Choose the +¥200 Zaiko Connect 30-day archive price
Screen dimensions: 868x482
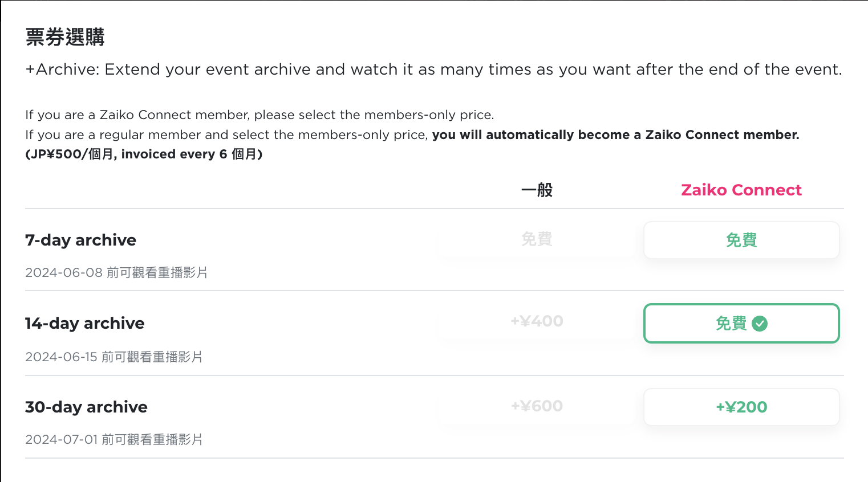741,407
